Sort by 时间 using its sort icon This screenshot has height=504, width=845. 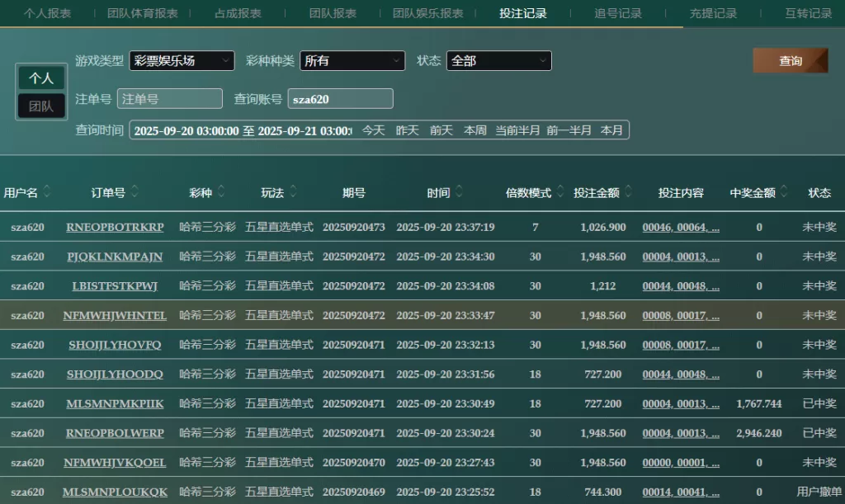(459, 193)
